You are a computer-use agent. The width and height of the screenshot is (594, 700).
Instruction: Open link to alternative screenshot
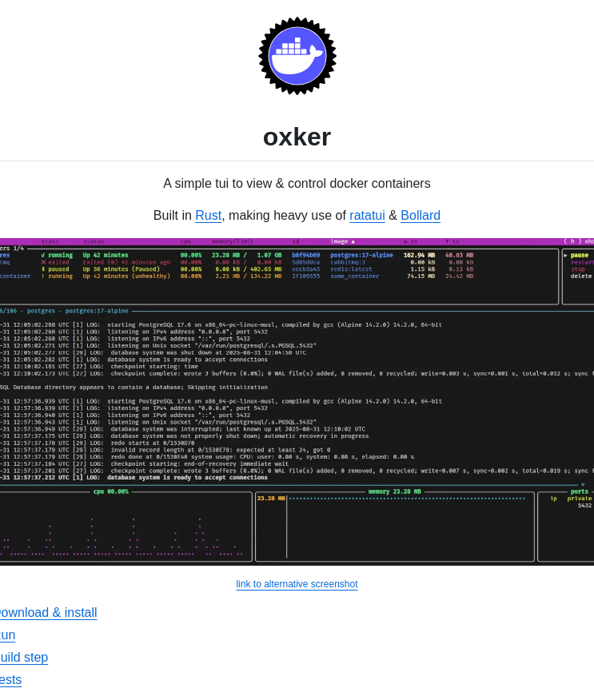point(297,584)
